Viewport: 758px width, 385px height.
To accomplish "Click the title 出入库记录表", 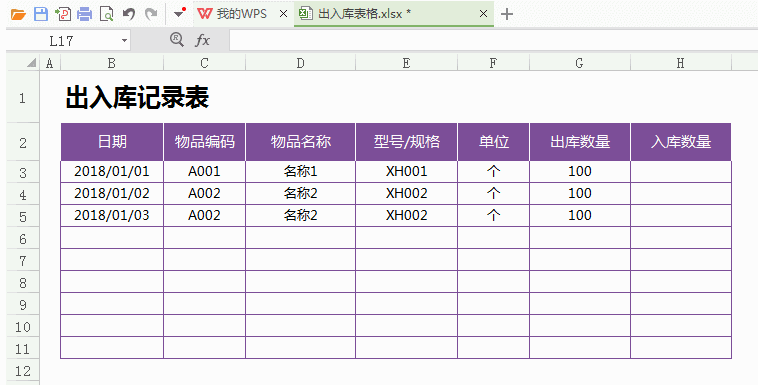I will [x=137, y=98].
